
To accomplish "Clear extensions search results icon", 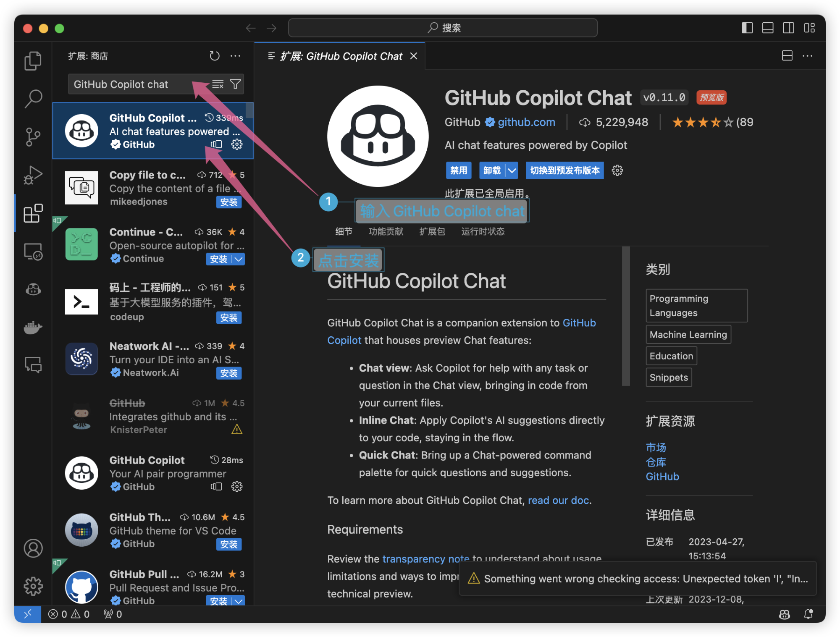I will (218, 84).
